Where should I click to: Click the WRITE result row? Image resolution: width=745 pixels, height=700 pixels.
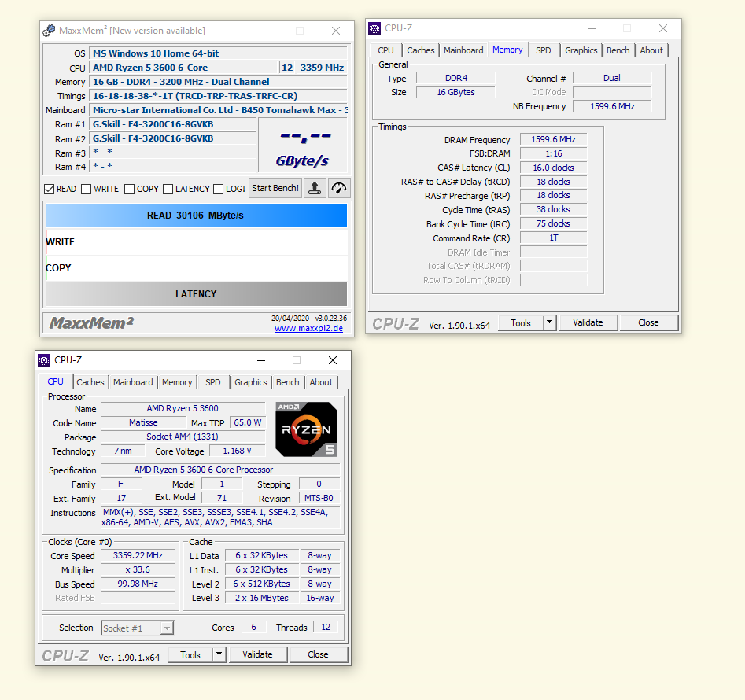point(196,242)
